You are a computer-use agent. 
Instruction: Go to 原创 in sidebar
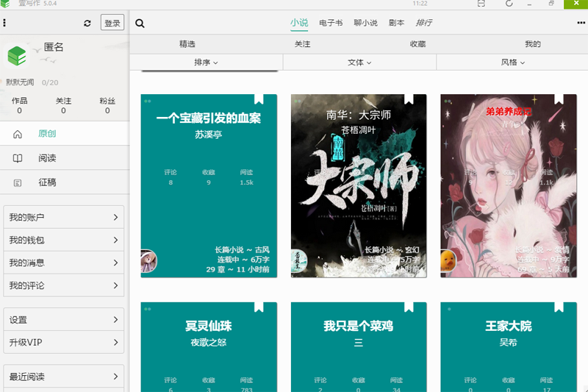tap(65, 134)
